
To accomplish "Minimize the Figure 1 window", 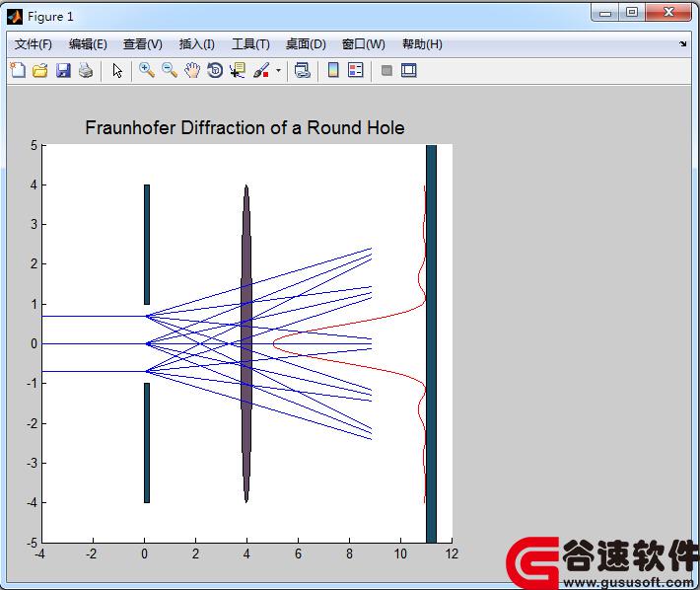I will click(605, 13).
